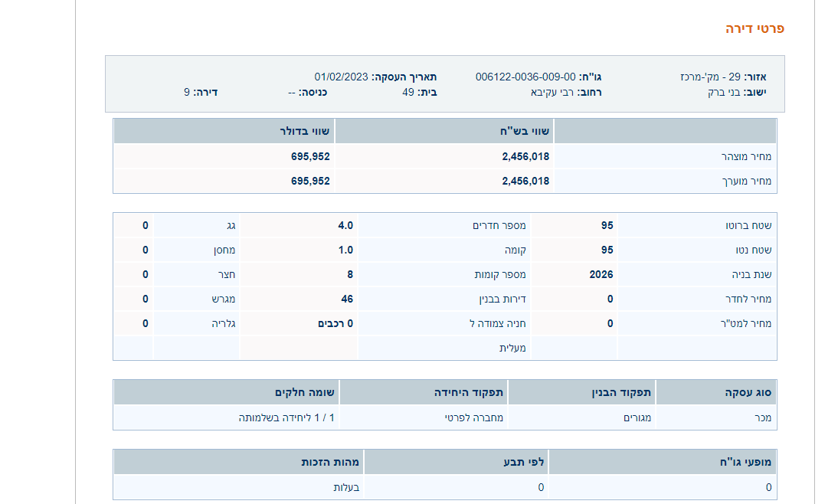838x504 pixels.
Task: Click the דירות בבנין value 46
Action: point(347,299)
